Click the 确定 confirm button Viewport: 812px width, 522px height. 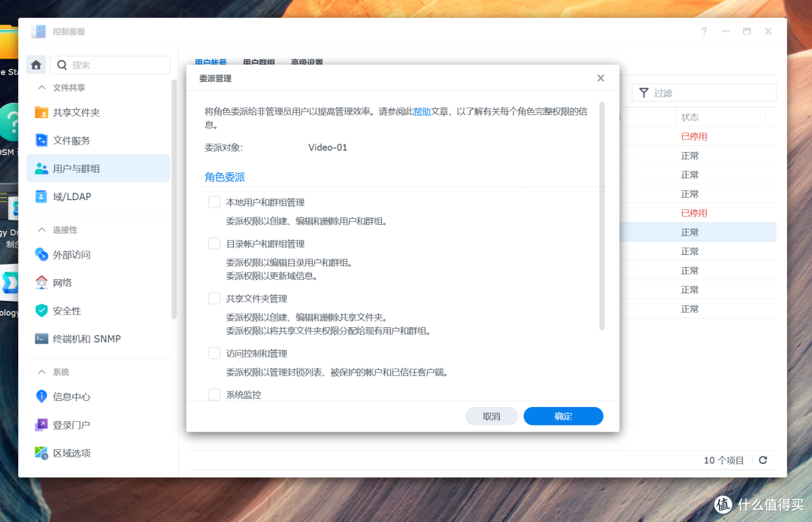point(563,416)
